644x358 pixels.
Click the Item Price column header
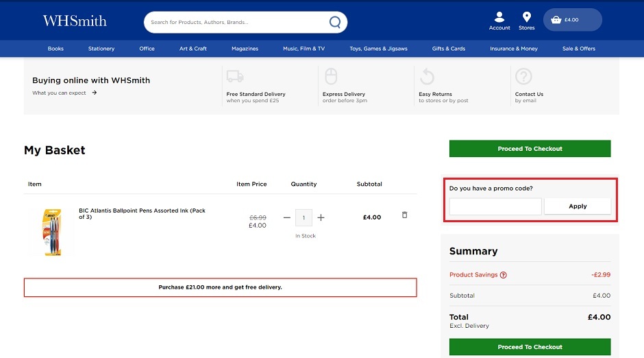(251, 184)
